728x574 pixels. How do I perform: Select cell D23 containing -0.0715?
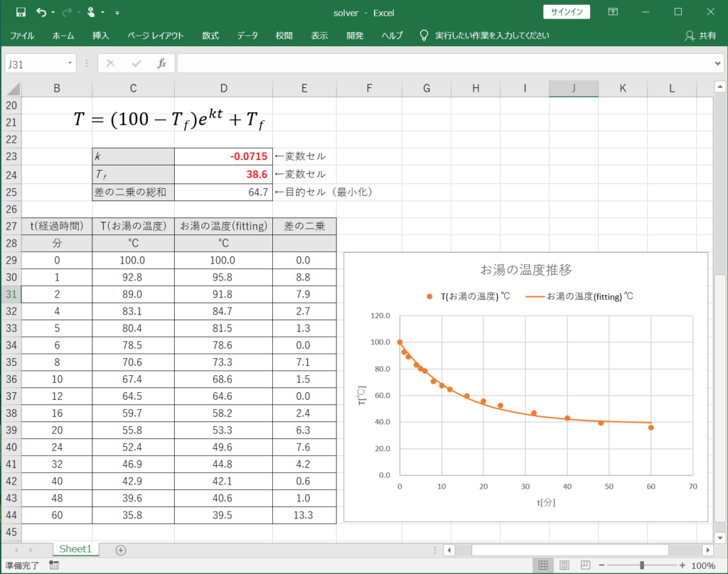223,156
